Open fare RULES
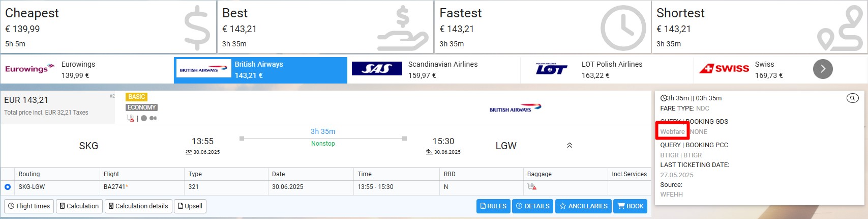This screenshot has height=219, width=868. pos(493,206)
